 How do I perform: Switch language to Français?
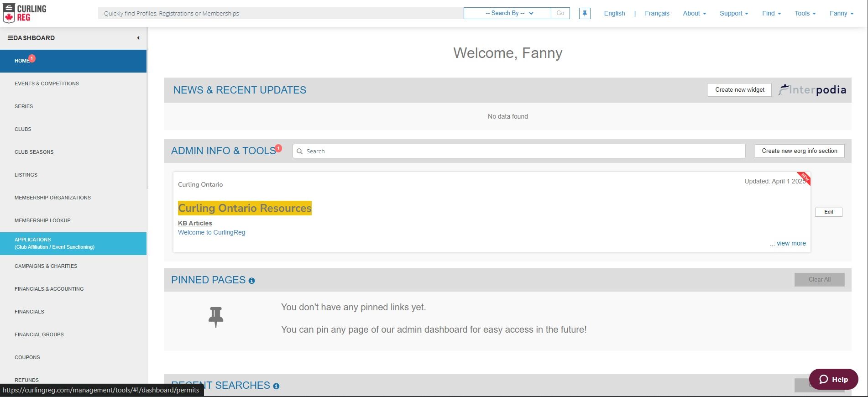657,13
